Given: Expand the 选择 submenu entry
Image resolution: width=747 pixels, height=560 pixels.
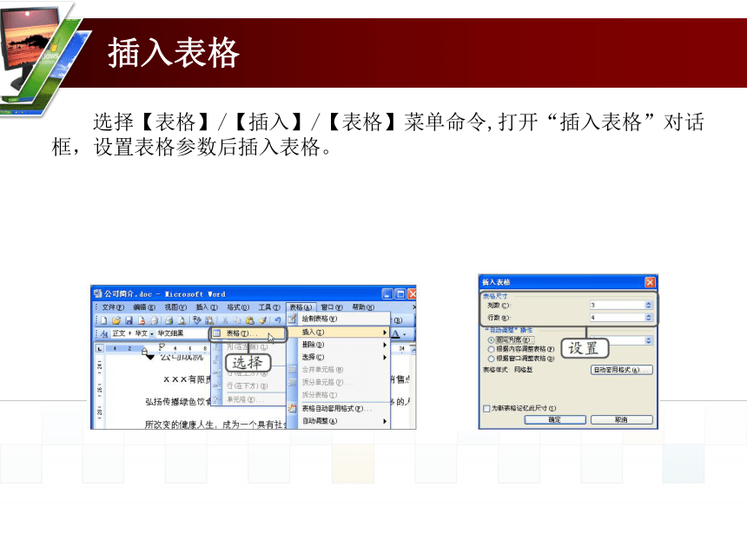Looking at the screenshot, I should tap(338, 357).
